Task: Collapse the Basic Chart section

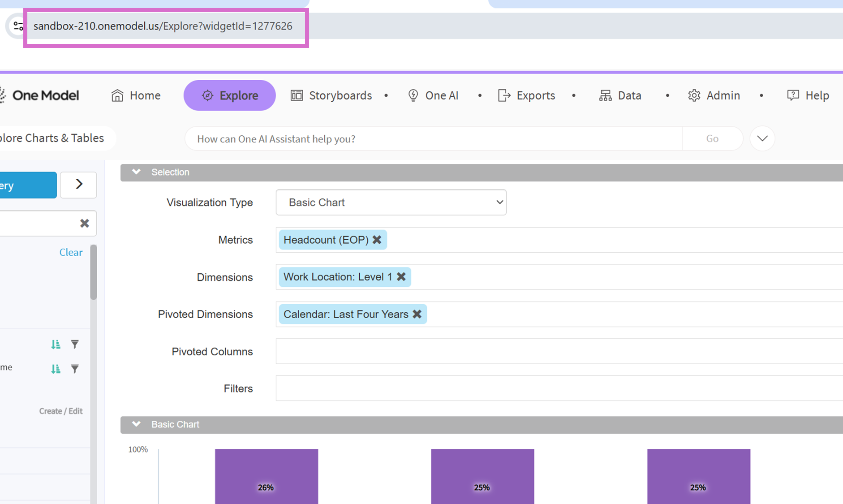Action: (136, 424)
